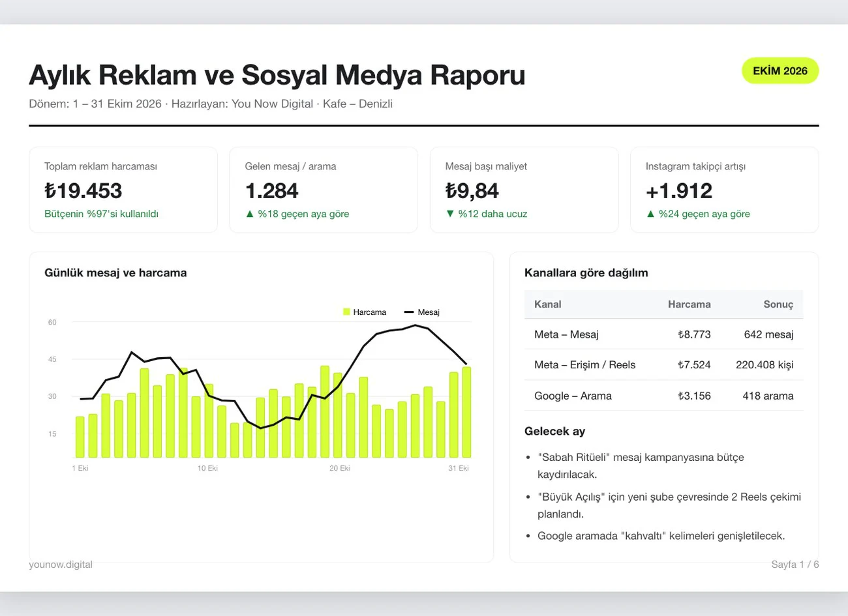
Task: Select the ₺19.453 total spend value
Action: [83, 191]
